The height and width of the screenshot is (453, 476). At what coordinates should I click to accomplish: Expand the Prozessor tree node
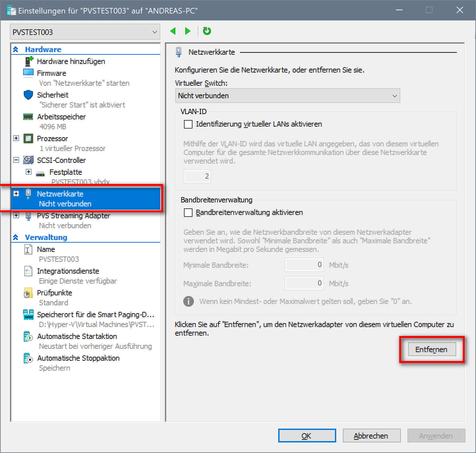click(x=16, y=138)
